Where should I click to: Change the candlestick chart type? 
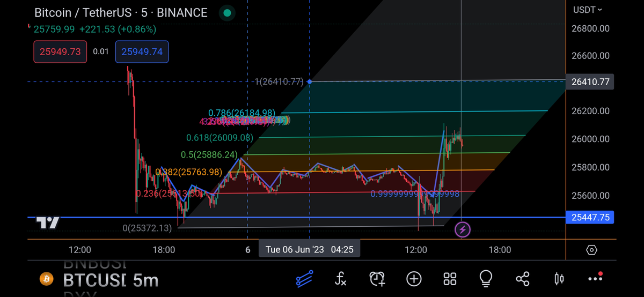pyautogui.click(x=559, y=278)
